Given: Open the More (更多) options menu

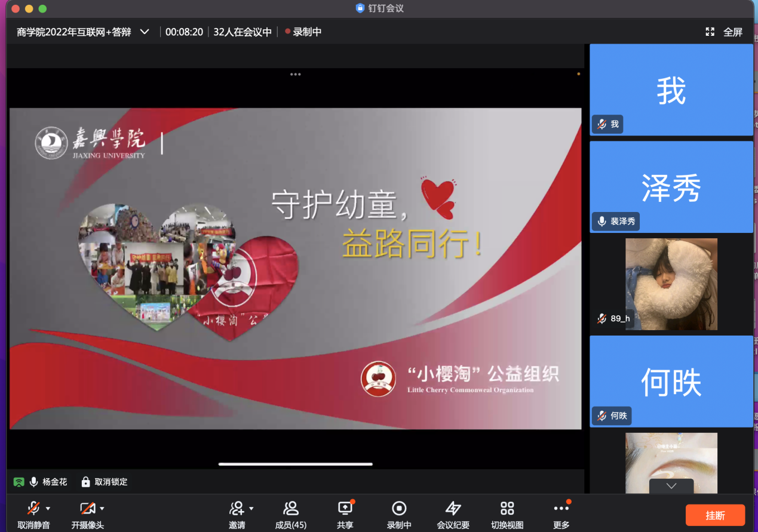Looking at the screenshot, I should click(561, 508).
